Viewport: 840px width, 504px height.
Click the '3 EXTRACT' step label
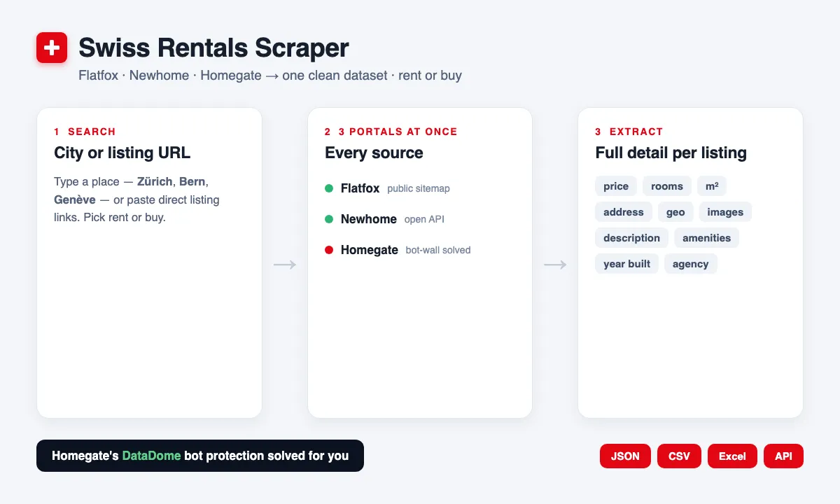pos(629,132)
